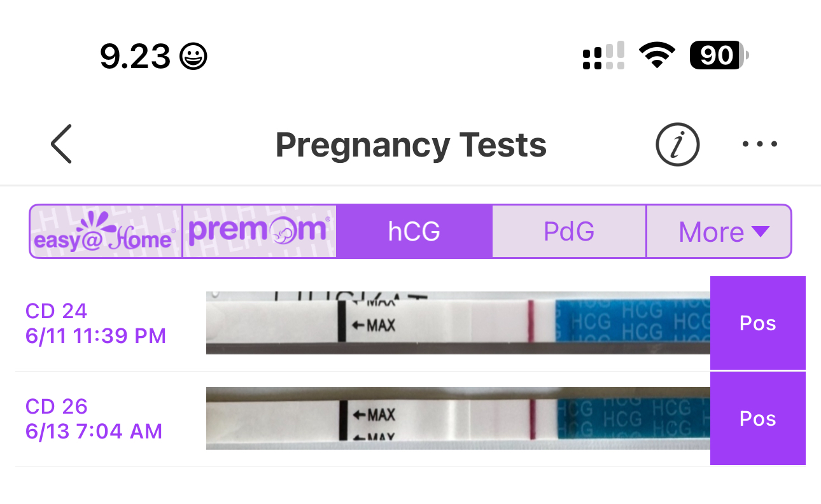Tap the Wi-Fi status icon
The height and width of the screenshot is (504, 821).
pyautogui.click(x=657, y=57)
